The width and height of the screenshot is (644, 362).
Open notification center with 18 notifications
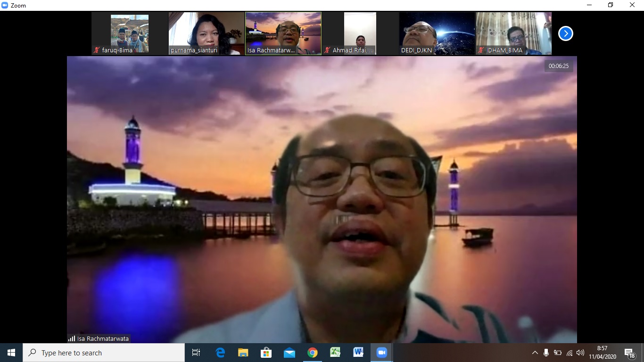click(x=629, y=353)
